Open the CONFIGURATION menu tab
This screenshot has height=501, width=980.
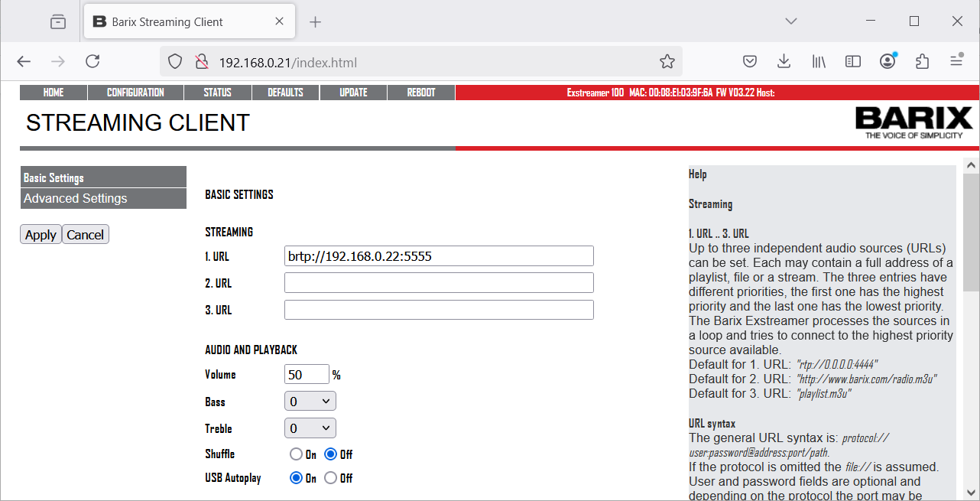click(x=135, y=93)
